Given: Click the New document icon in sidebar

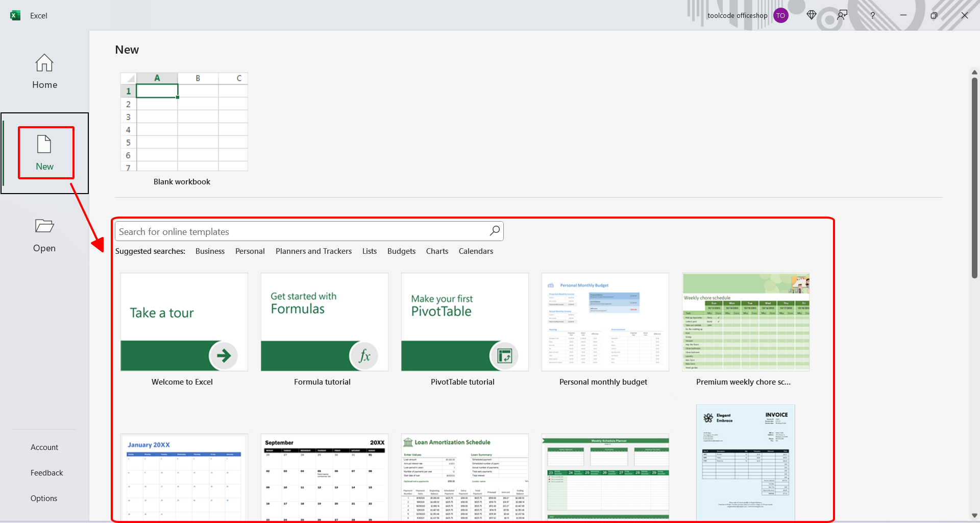Looking at the screenshot, I should [x=44, y=144].
